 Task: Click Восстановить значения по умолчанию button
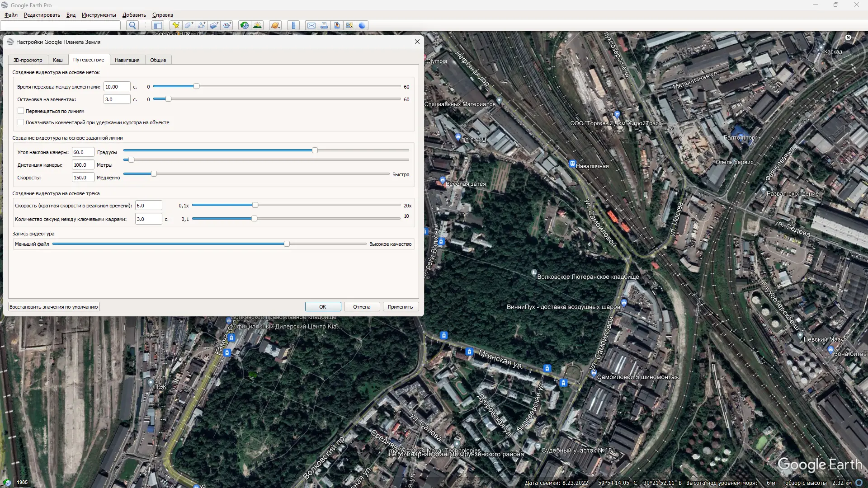tap(53, 306)
